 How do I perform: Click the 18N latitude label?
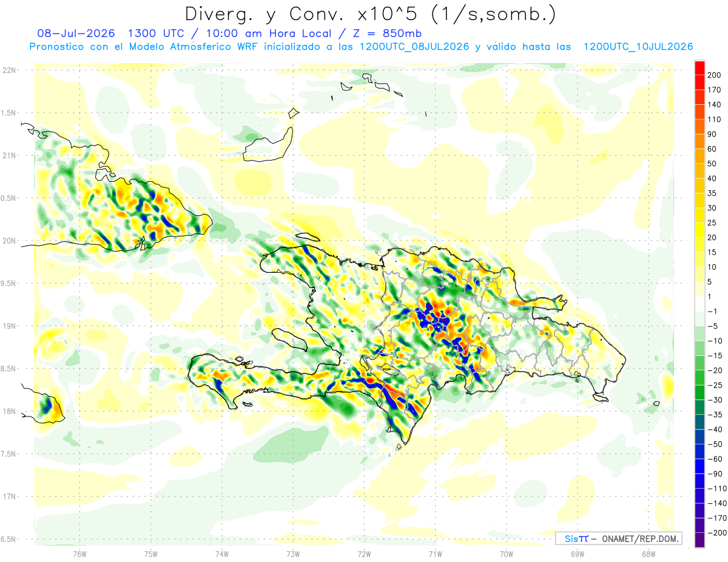click(x=8, y=411)
